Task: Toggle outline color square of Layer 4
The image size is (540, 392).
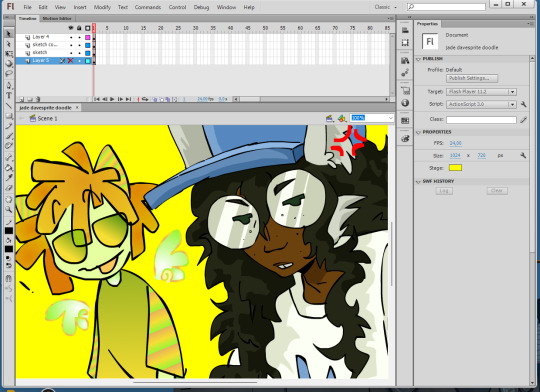Action: click(x=88, y=37)
